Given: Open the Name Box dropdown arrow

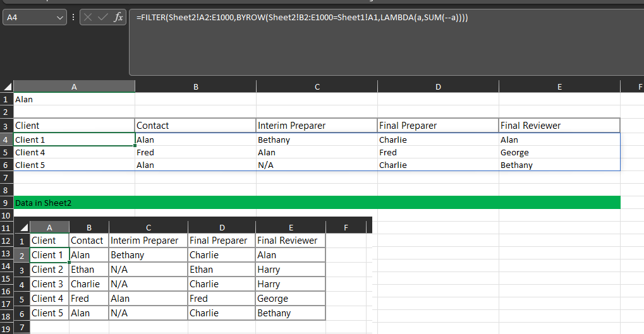Looking at the screenshot, I should (60, 18).
